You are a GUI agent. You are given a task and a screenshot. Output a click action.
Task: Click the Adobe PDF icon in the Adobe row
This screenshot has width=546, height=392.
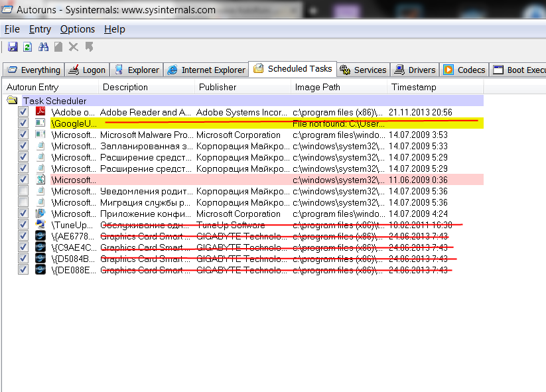click(x=40, y=111)
